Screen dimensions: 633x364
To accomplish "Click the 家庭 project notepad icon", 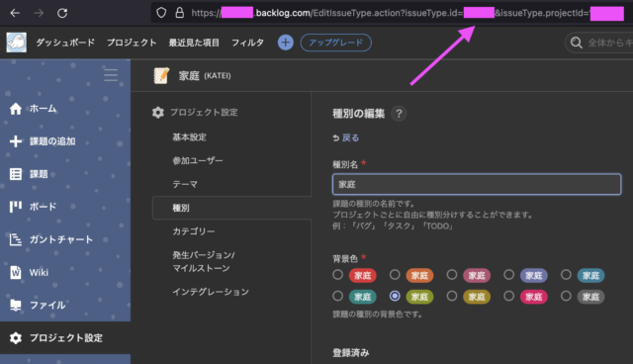I will [161, 75].
